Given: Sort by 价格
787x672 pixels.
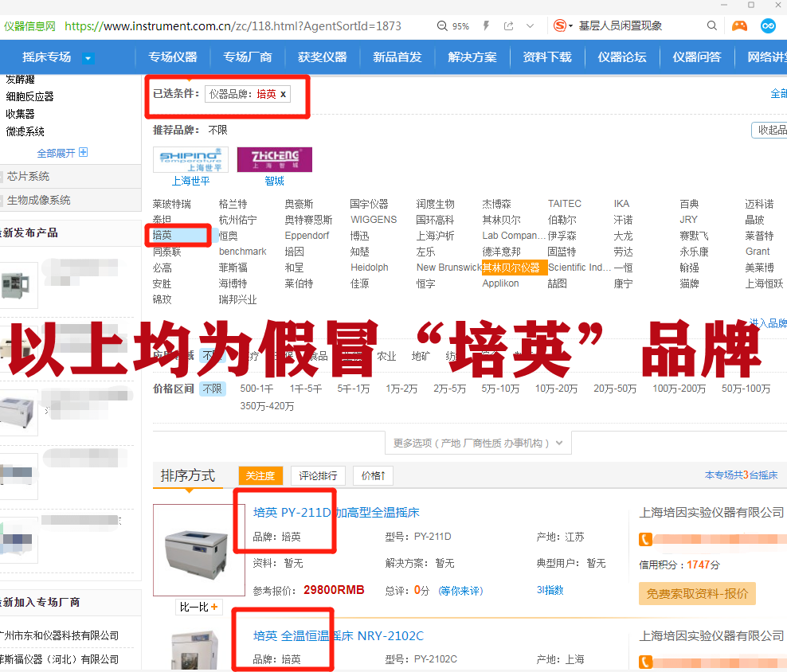Looking at the screenshot, I should [x=373, y=476].
